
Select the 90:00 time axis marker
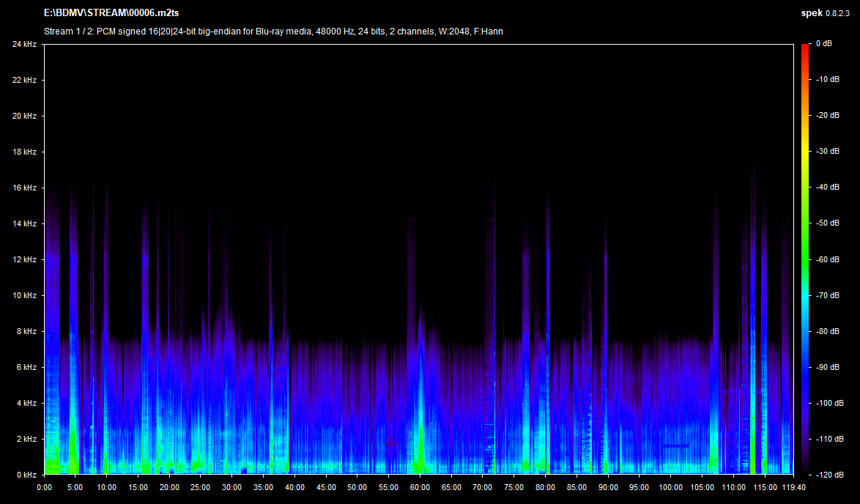click(x=607, y=486)
